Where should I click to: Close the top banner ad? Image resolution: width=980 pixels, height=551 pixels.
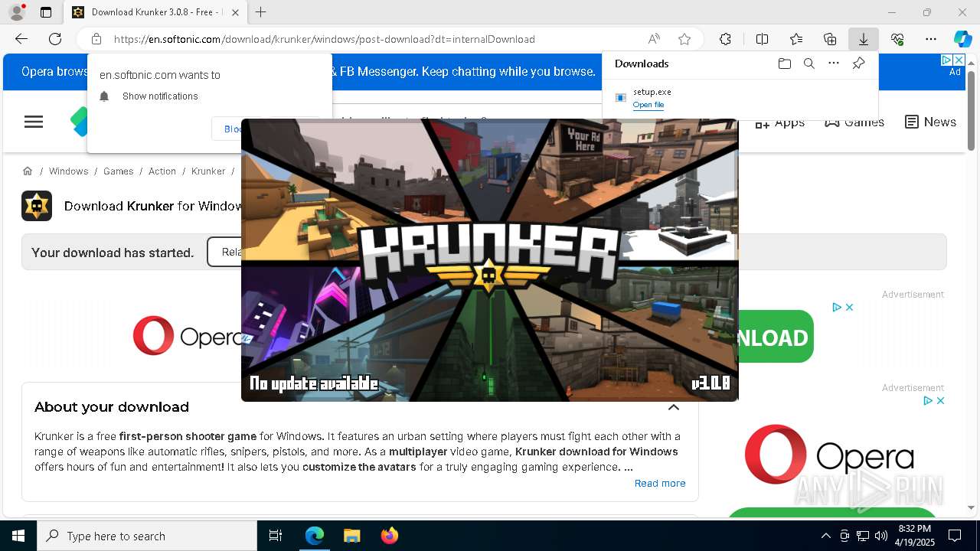point(958,60)
